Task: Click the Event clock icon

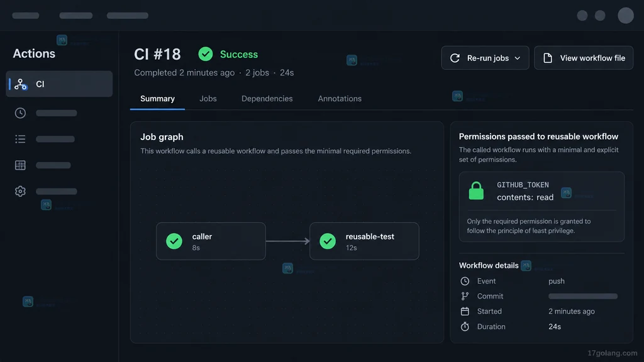Action: point(465,281)
